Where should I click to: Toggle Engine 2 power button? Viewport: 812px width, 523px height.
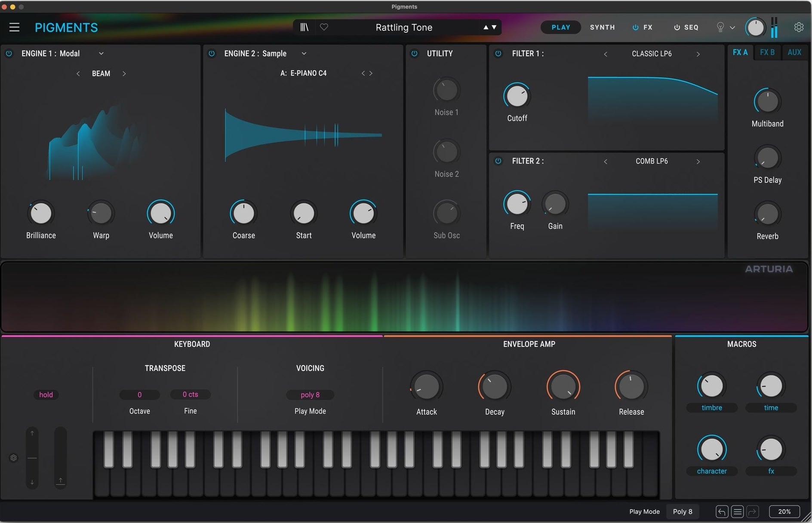(212, 53)
